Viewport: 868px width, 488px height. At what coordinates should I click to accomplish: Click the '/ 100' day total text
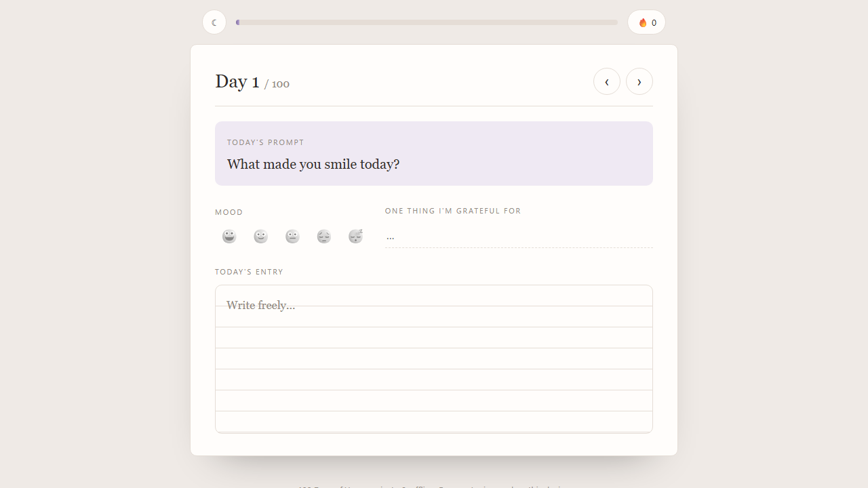tap(277, 84)
